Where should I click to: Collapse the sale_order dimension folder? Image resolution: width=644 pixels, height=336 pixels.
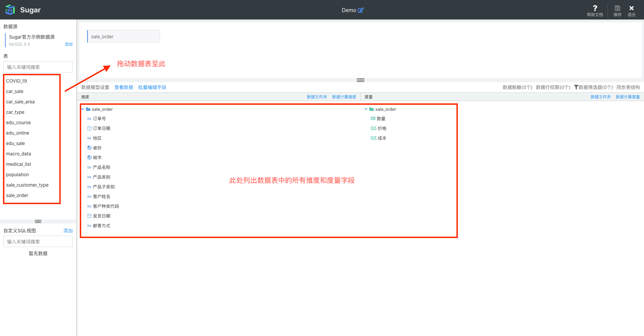83,109
